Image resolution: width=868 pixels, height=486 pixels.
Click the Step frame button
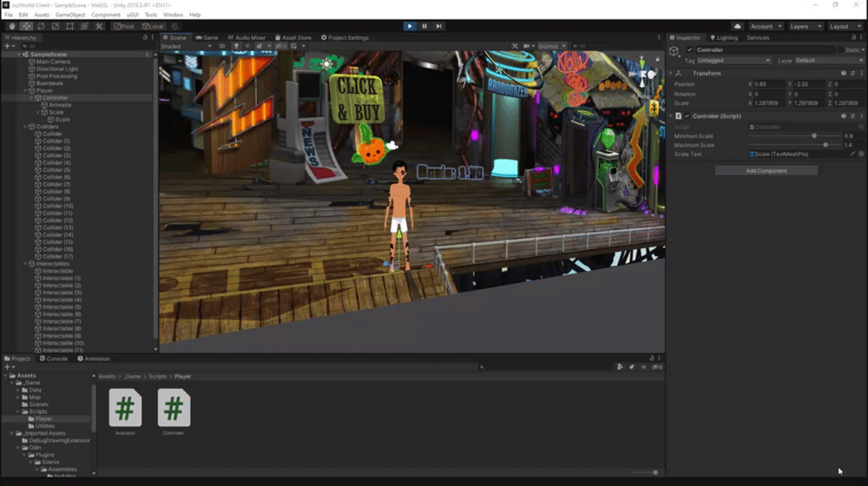(439, 26)
